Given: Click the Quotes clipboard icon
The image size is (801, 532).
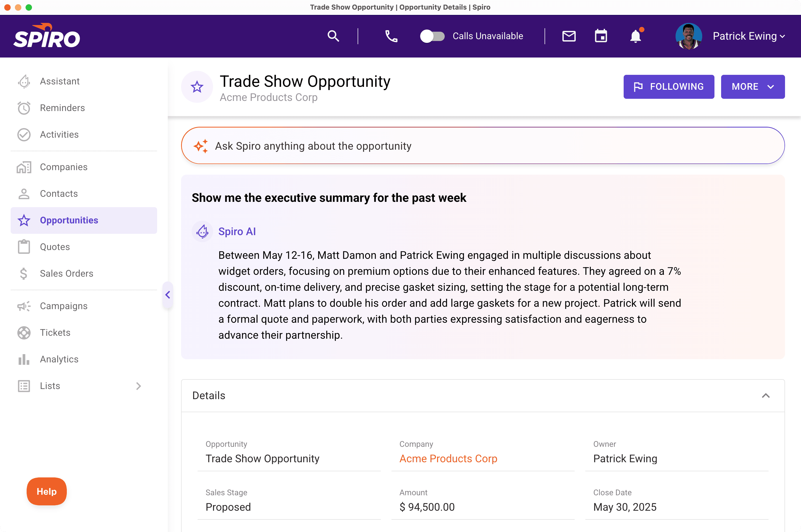Looking at the screenshot, I should tap(24, 247).
